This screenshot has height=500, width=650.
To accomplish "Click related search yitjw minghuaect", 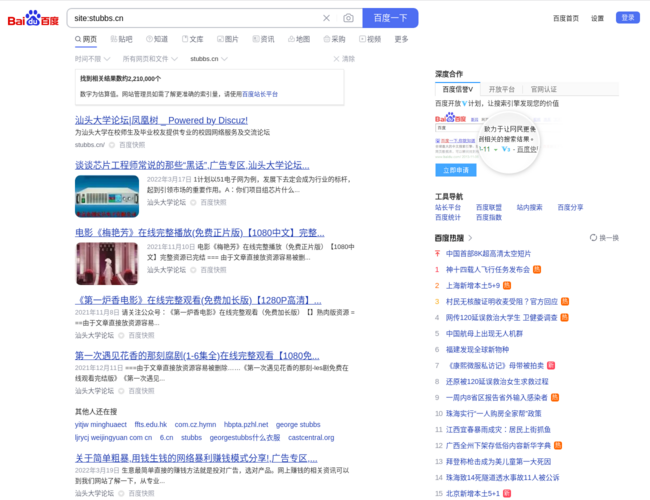I will click(x=101, y=425).
